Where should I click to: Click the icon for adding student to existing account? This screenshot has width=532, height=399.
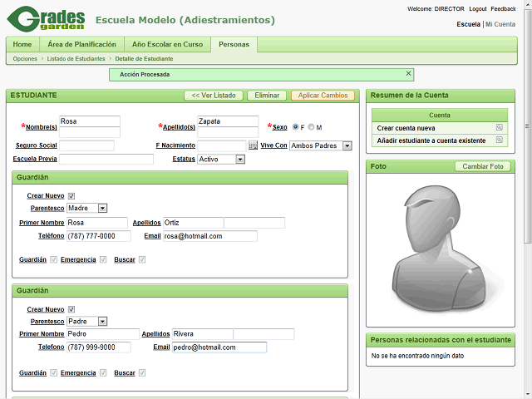click(x=499, y=140)
